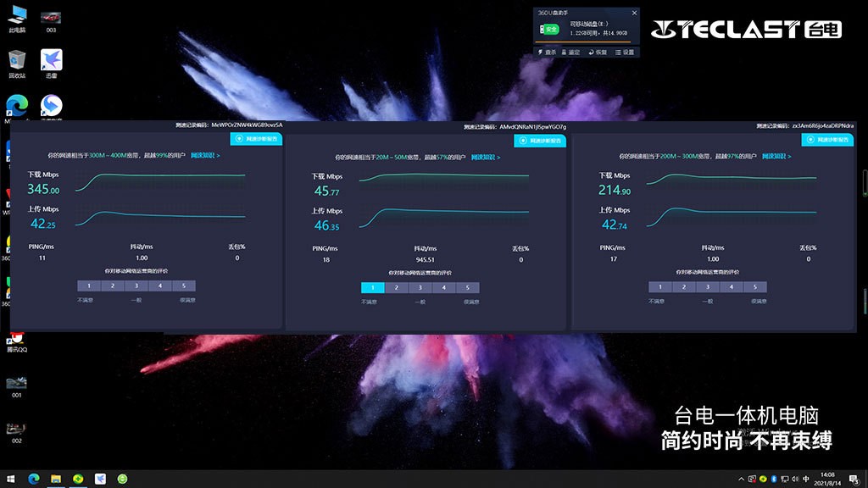Open the 002 image file on desktop
The width and height of the screenshot is (868, 488).
(17, 432)
